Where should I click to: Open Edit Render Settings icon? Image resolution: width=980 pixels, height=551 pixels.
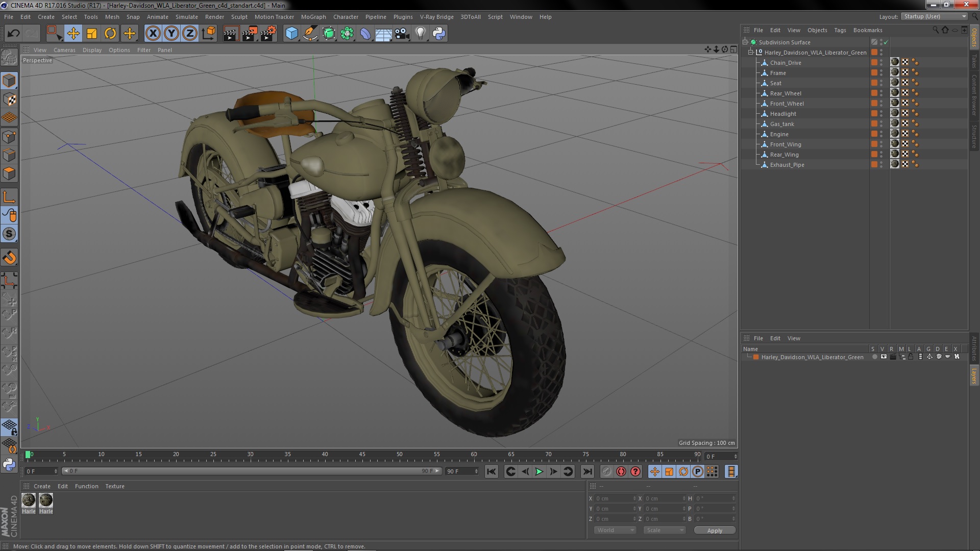coord(268,34)
